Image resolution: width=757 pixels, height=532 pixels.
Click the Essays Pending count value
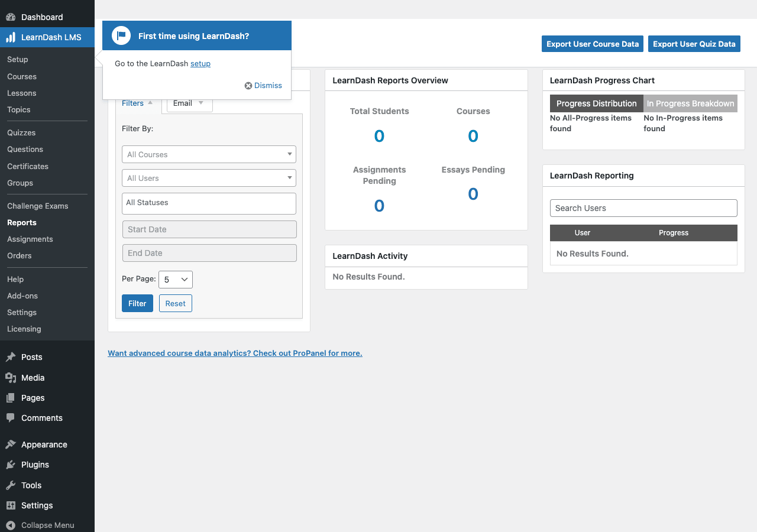tap(473, 194)
